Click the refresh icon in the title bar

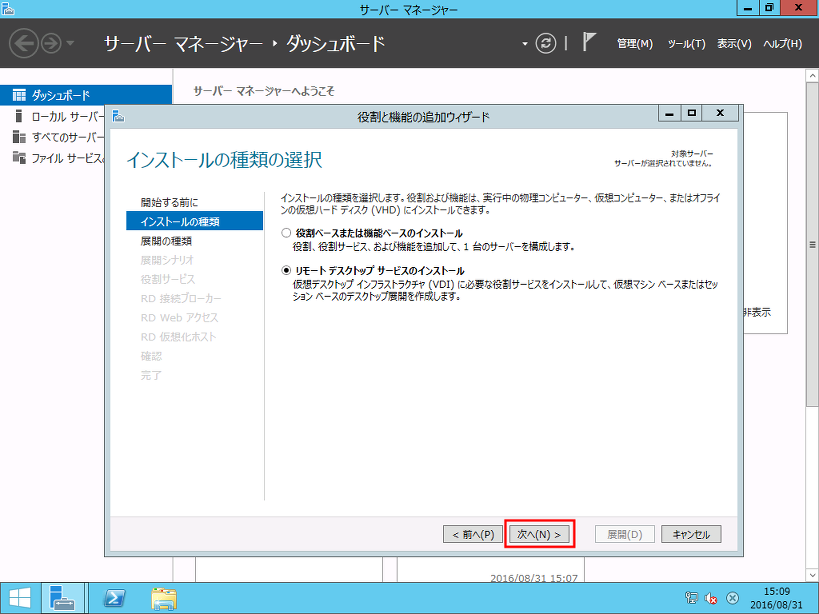pyautogui.click(x=545, y=42)
